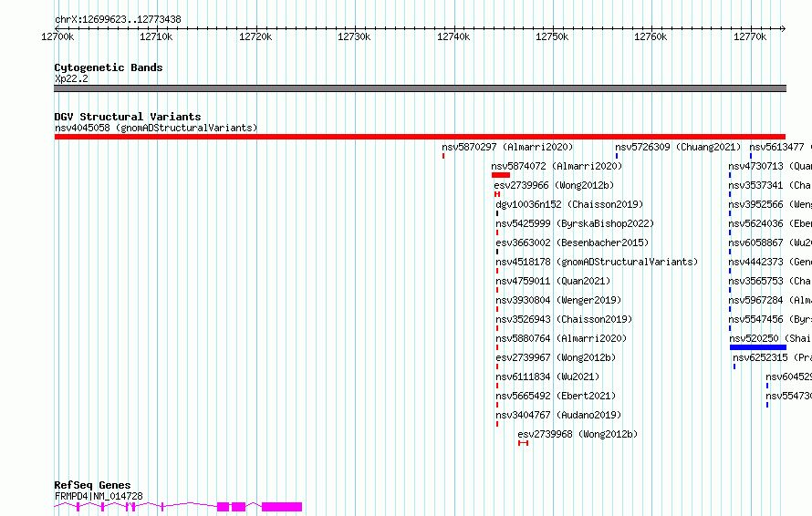Viewport: 812px width, 516px height.
Task: Click the largest magenta FRMPD4 exon block
Action: coord(282,507)
